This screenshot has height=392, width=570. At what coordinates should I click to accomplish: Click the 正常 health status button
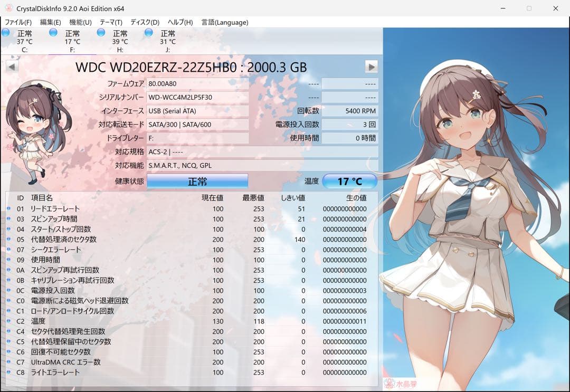pyautogui.click(x=197, y=181)
